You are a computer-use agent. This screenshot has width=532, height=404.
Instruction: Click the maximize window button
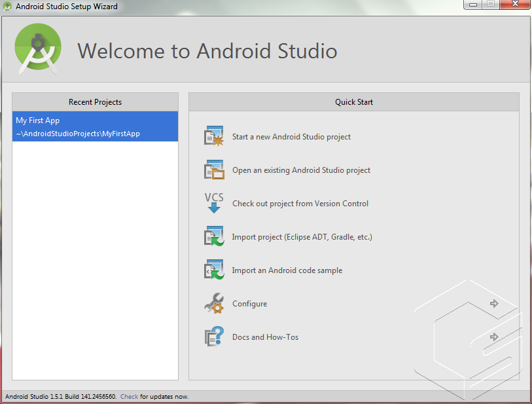coord(491,5)
